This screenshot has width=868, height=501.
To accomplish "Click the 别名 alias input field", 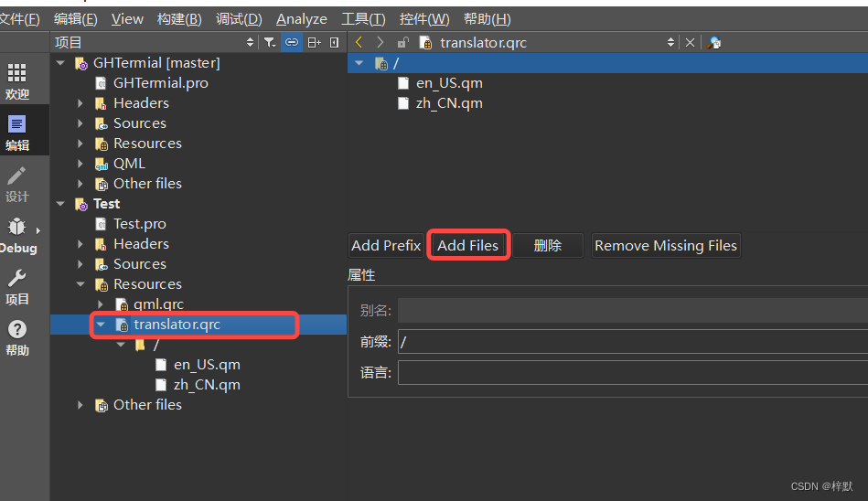I will (633, 310).
